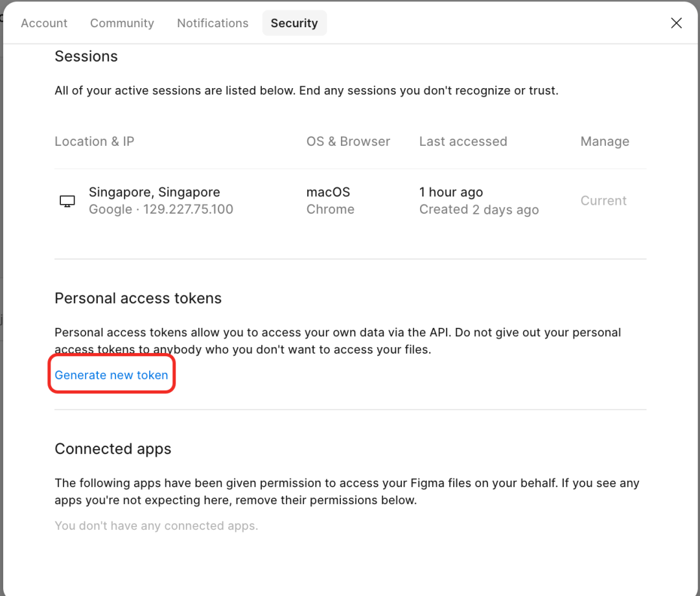Click the Current session status label

point(603,201)
